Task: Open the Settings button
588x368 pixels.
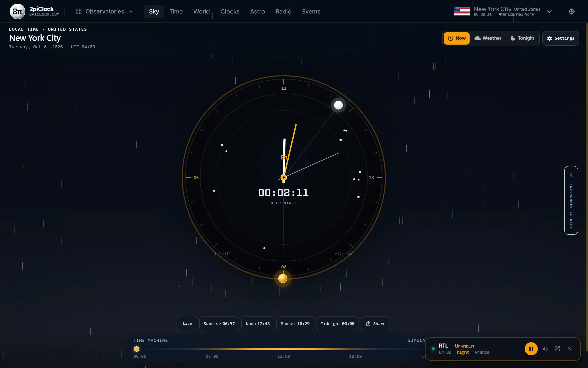Action: click(x=561, y=38)
